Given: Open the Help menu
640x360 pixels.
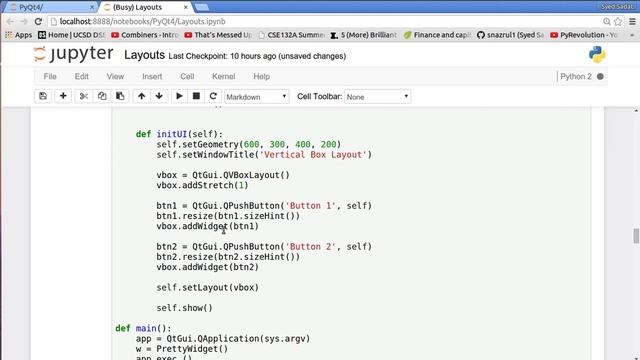Looking at the screenshot, I should click(x=261, y=77).
